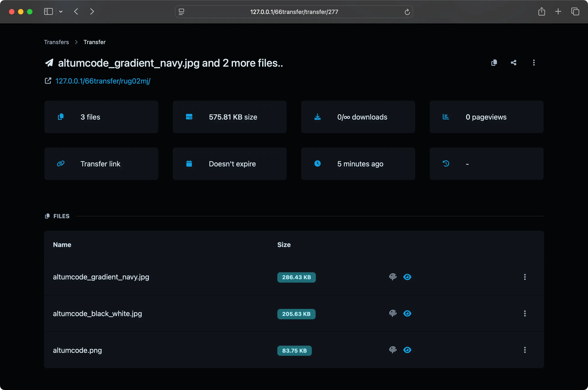Click the copy transfer details icon beside the title

[494, 63]
